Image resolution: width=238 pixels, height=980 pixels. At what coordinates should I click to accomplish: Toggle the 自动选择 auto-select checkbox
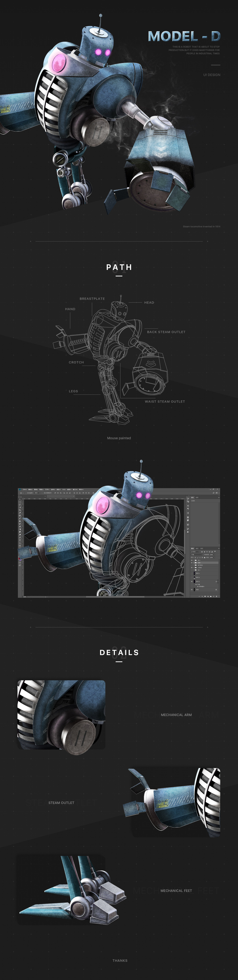(x=26, y=493)
